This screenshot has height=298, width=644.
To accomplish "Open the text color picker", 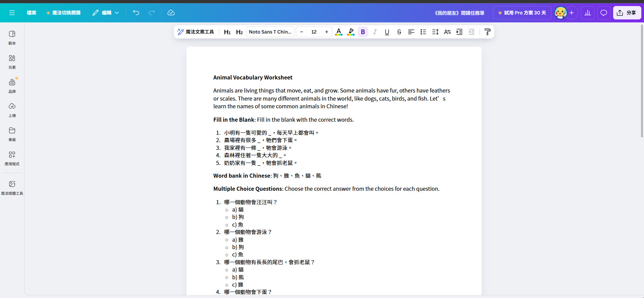I will (x=339, y=32).
